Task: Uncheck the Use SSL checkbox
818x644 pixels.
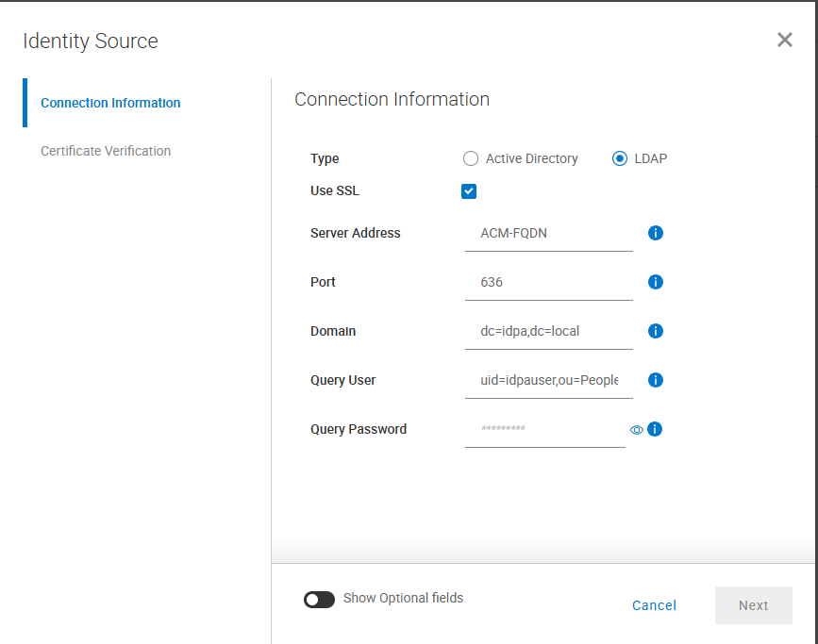Action: (469, 190)
